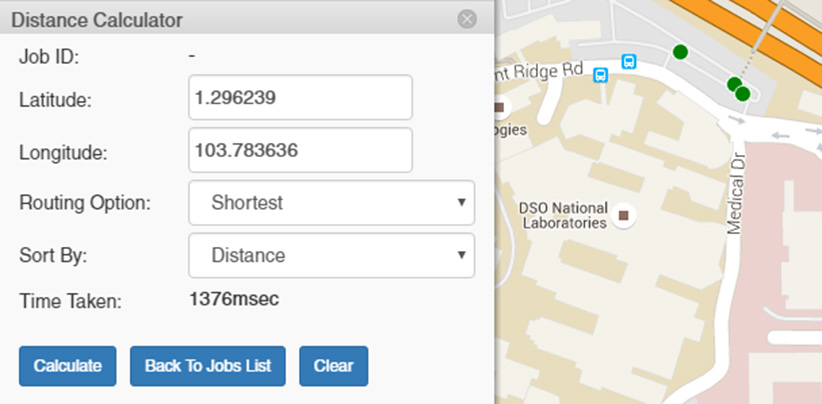
Task: Open the Routing Option dropdown
Action: pos(331,203)
